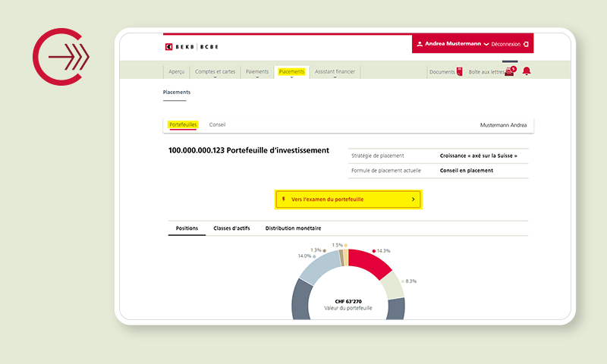Expand the Andrea Mustermann user dropdown
607x364 pixels.
coord(486,45)
